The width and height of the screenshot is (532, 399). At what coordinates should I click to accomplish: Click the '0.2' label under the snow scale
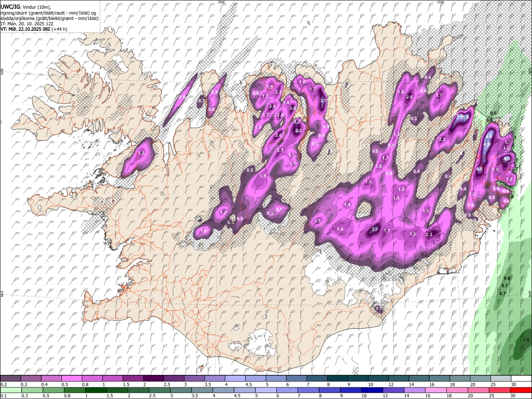coord(3,384)
